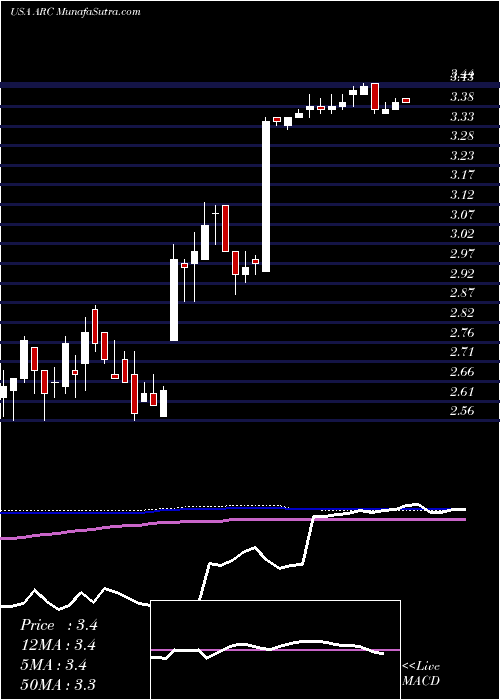The height and width of the screenshot is (700, 500).
Task: Click the 3.28 price axis label
Action: [462, 136]
